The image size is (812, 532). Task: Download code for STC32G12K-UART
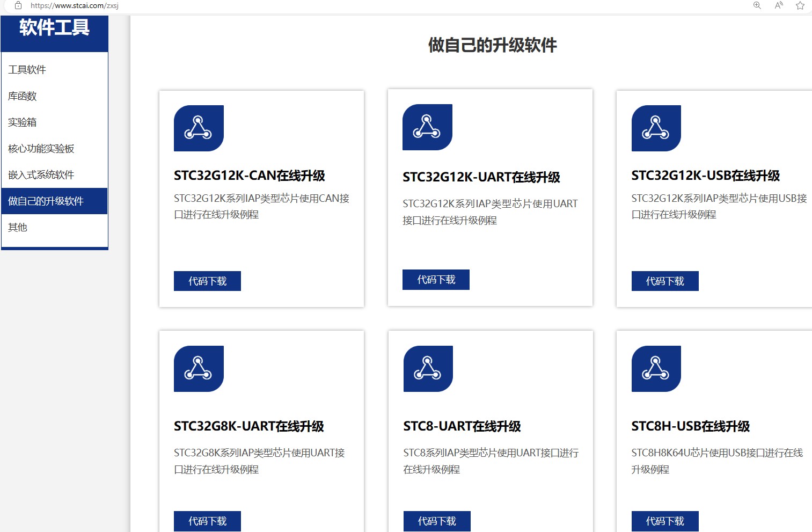436,280
